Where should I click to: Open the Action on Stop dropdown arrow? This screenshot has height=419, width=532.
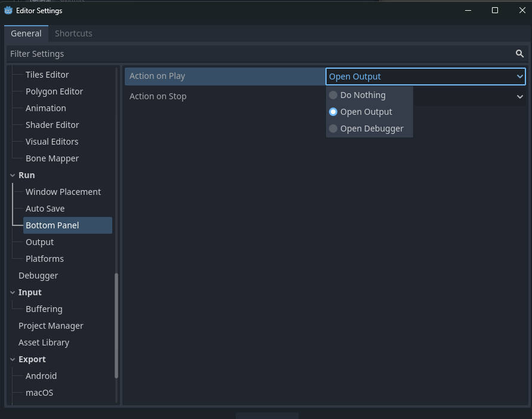pyautogui.click(x=519, y=96)
